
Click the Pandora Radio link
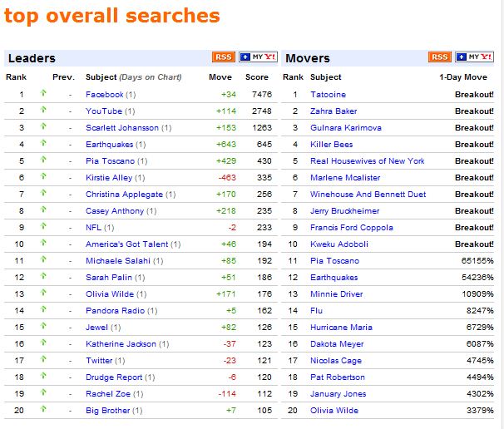coord(115,311)
